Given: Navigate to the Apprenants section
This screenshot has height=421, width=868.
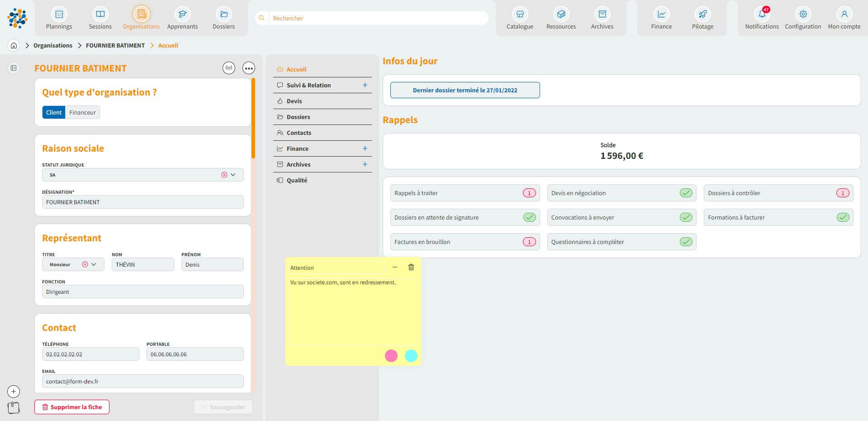Looking at the screenshot, I should click(x=182, y=17).
